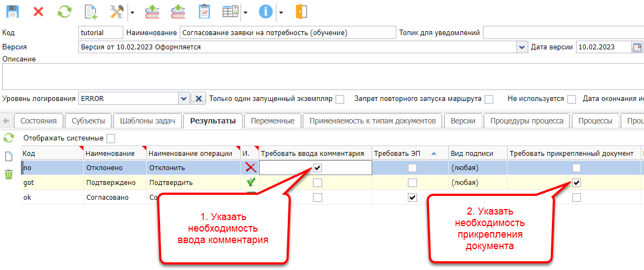The height and width of the screenshot is (270, 644).
Task: Click the green trash bin beside the table
Action: (9, 175)
